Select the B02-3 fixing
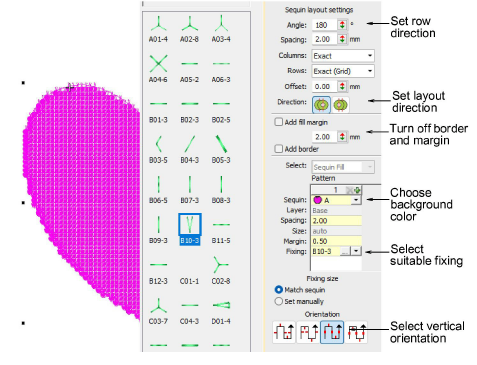The image size is (477, 365). click(189, 111)
